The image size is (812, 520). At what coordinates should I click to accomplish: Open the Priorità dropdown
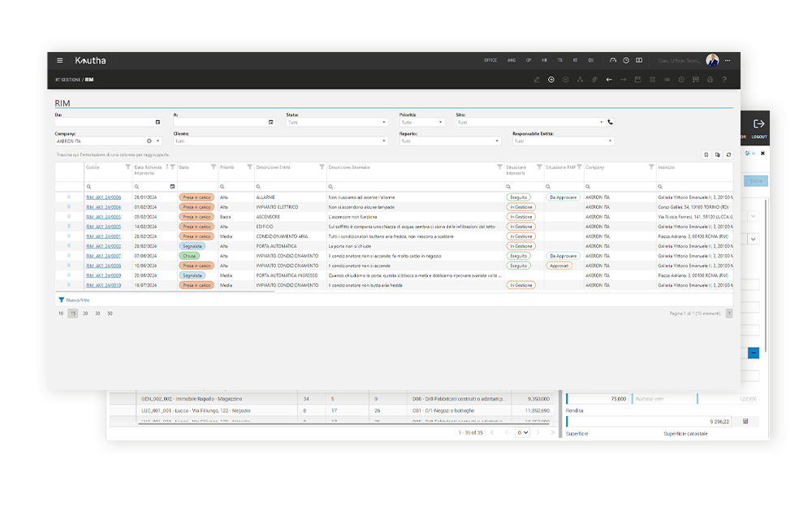click(441, 123)
